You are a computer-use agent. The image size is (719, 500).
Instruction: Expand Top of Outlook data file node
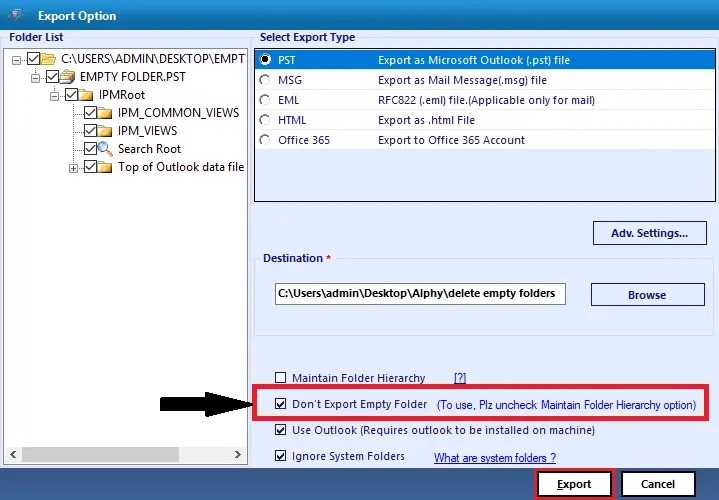click(73, 168)
